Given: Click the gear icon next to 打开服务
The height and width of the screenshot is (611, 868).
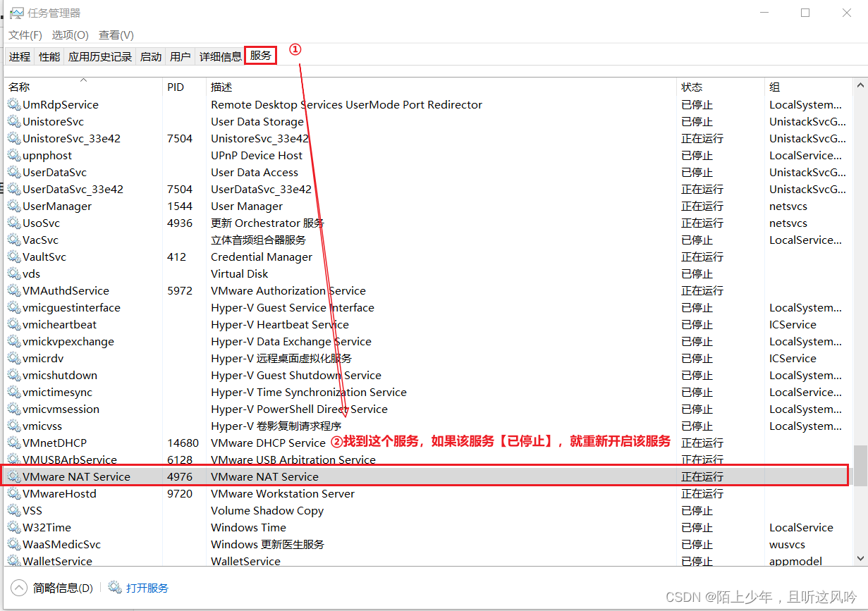Looking at the screenshot, I should click(x=115, y=587).
